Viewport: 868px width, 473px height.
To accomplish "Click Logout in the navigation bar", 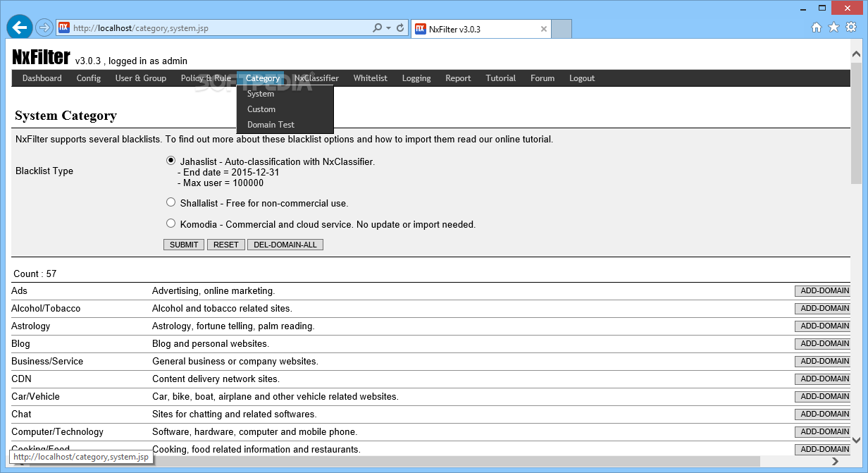I will [582, 78].
